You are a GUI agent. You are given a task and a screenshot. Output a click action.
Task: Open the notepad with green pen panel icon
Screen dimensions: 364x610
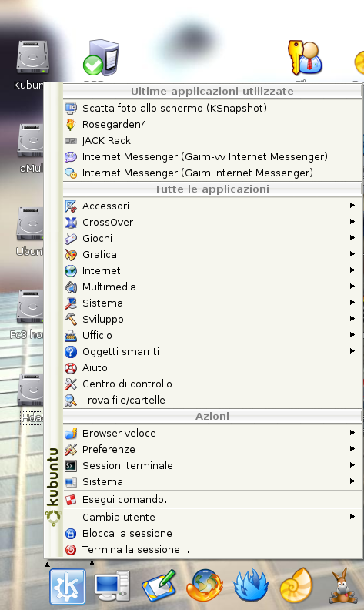tap(159, 586)
